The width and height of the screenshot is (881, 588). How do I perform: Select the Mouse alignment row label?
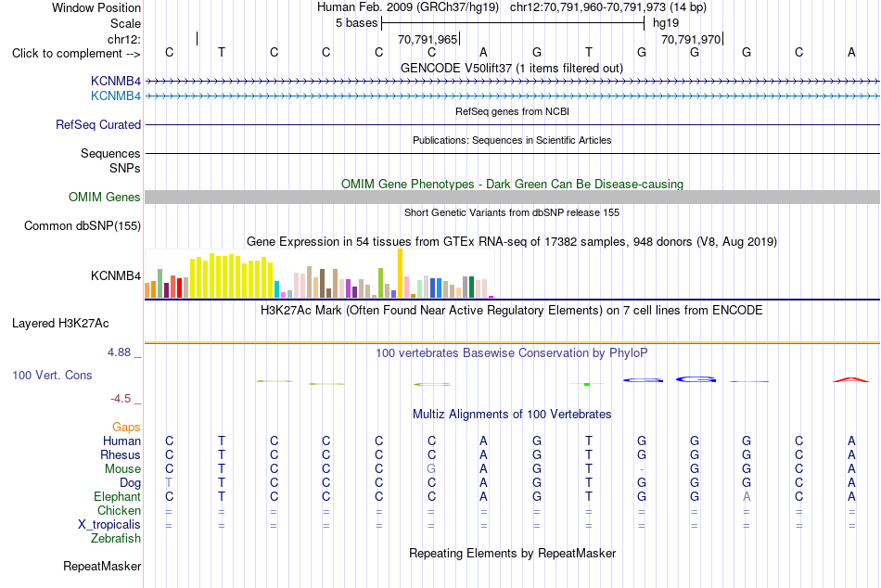click(122, 469)
